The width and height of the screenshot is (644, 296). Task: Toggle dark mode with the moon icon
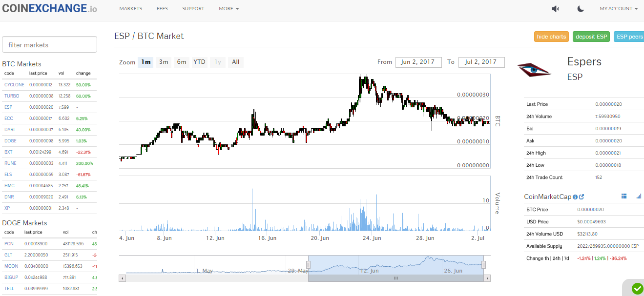point(581,9)
